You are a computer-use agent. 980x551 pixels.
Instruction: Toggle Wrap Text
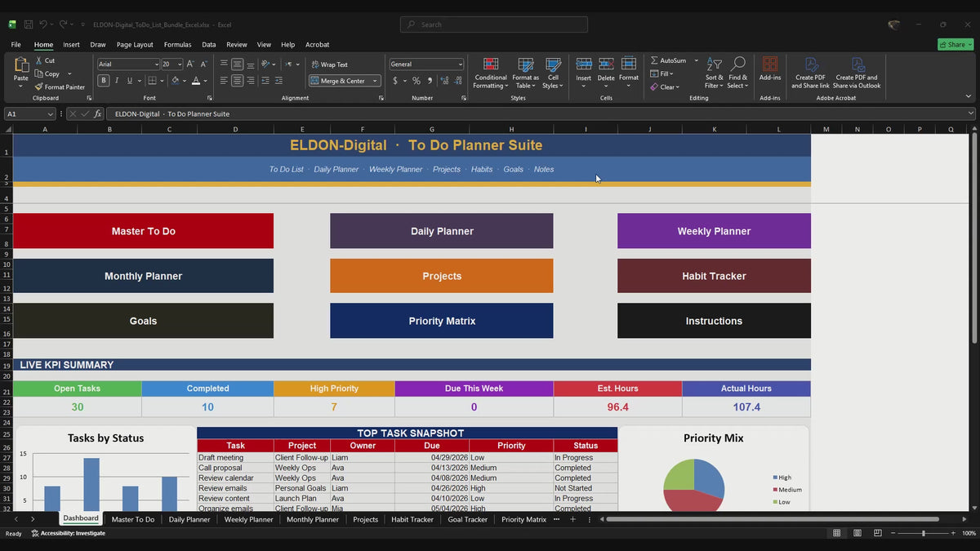pos(329,64)
